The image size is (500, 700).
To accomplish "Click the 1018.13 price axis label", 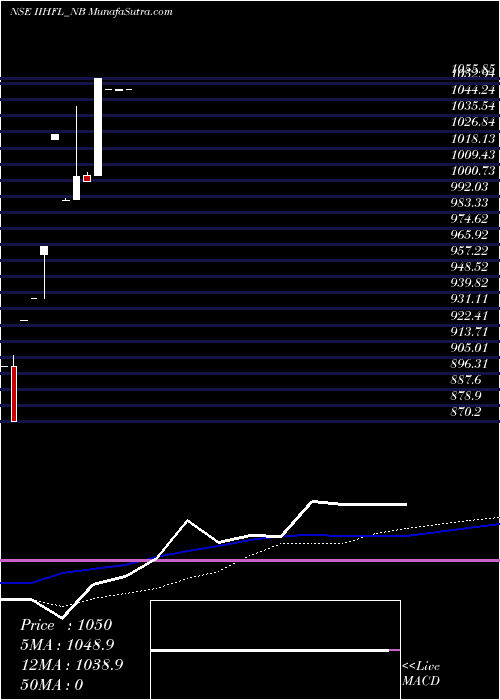I will [473, 138].
